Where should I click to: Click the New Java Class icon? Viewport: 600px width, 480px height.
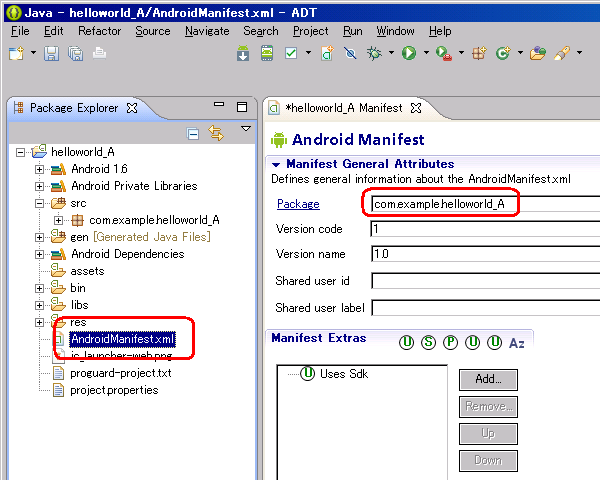[x=503, y=53]
